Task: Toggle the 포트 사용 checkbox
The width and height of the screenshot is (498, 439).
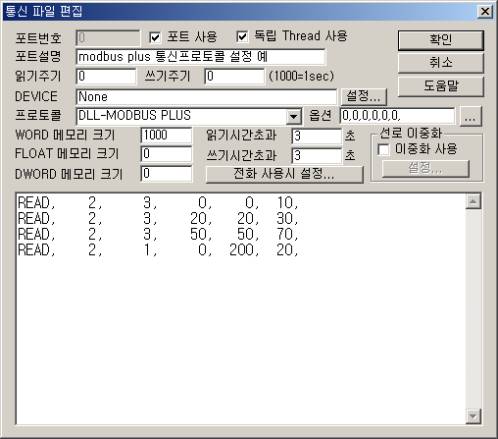Action: pos(155,37)
